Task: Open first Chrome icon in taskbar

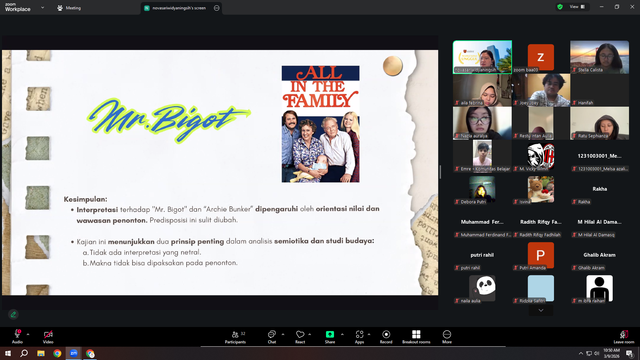Action: [x=57, y=353]
